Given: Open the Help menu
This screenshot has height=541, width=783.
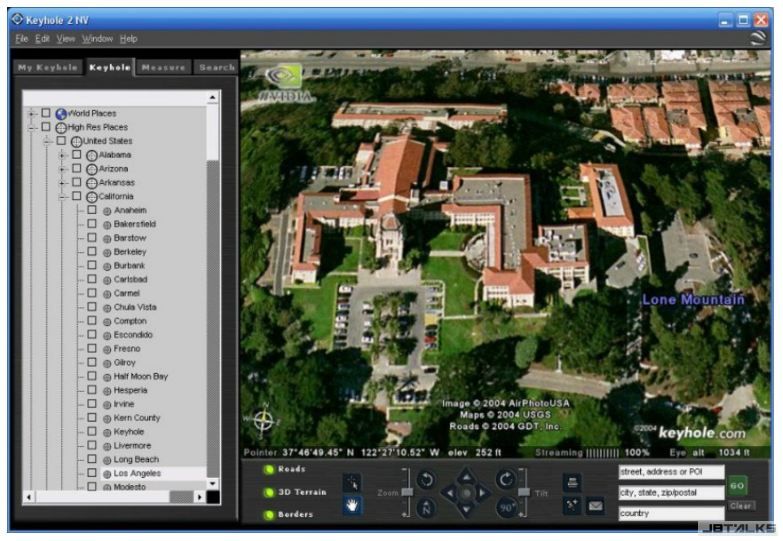Looking at the screenshot, I should click(128, 38).
